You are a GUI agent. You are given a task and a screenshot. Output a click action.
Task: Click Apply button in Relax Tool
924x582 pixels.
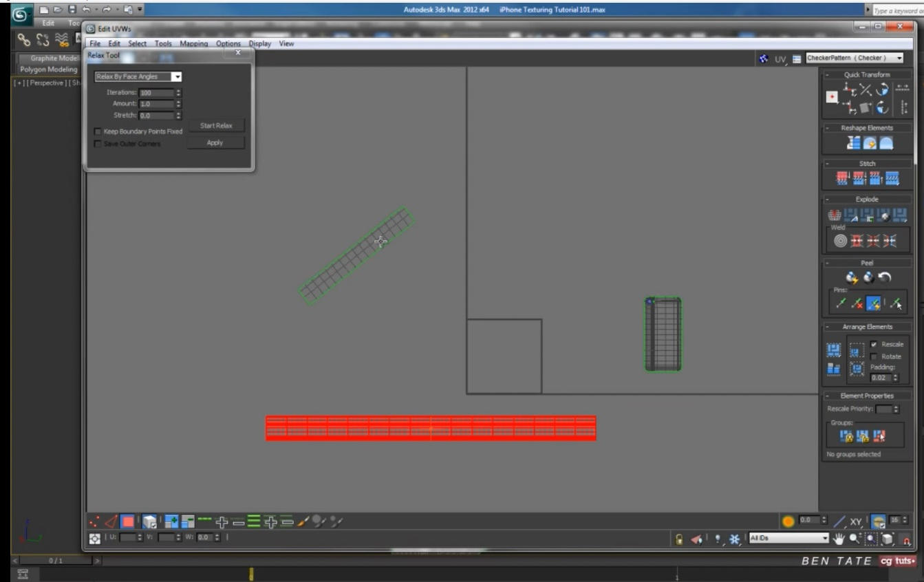pyautogui.click(x=215, y=143)
